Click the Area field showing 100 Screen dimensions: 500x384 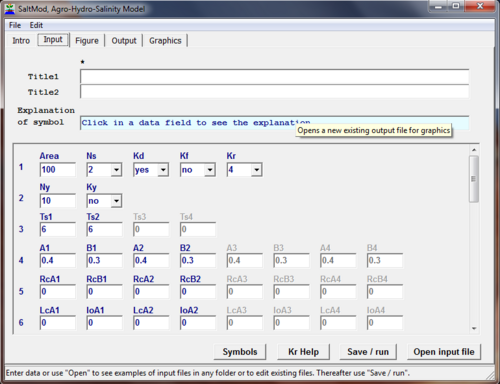point(58,170)
